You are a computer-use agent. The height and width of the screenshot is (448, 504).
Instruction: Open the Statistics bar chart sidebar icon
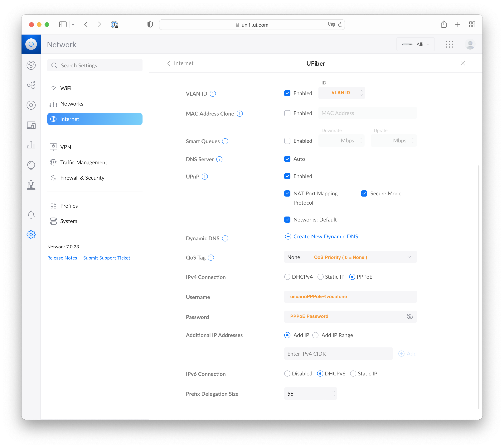(x=31, y=145)
